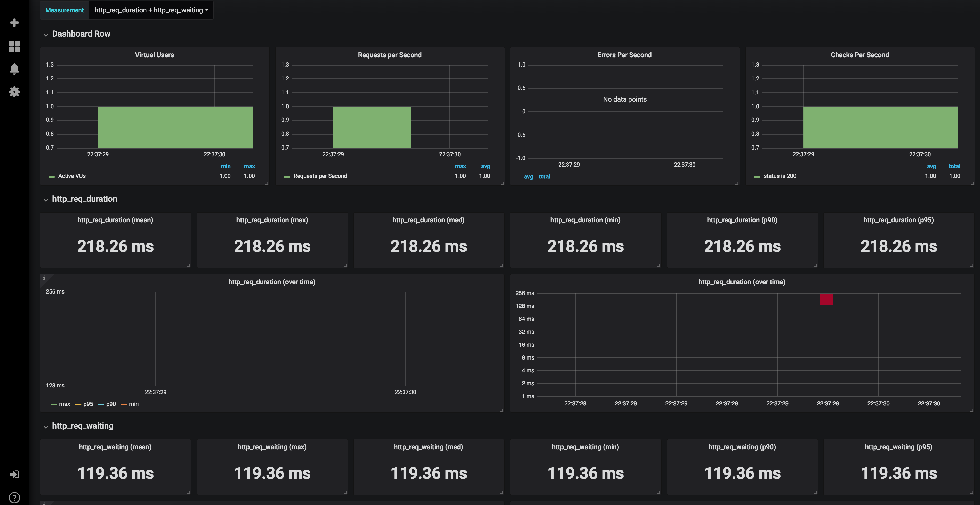Open the Help question mark icon
Screen dimensions: 980x505
click(14, 498)
